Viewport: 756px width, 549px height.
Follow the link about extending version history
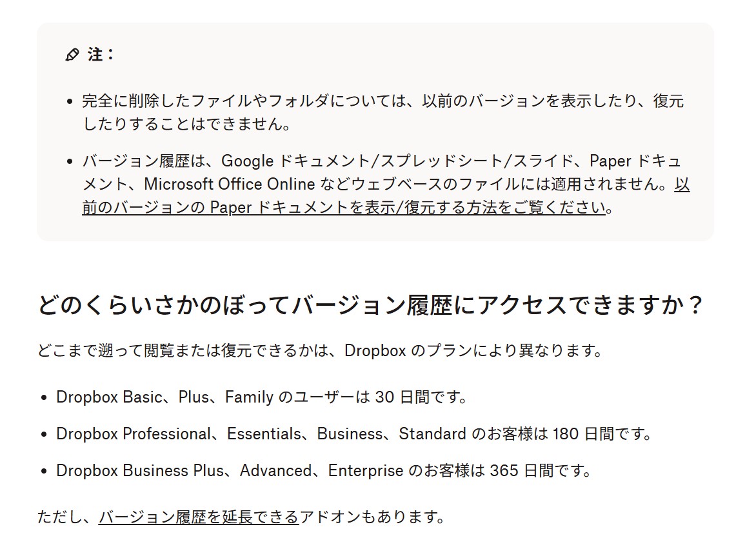[x=199, y=517]
